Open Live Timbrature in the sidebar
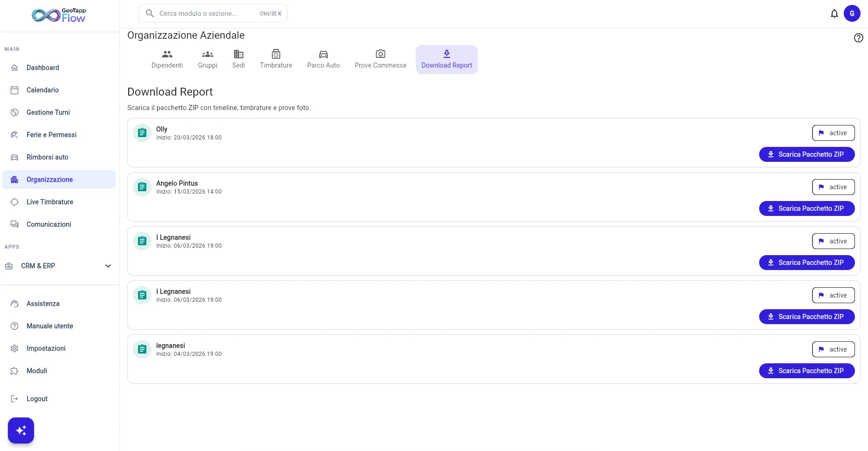Image resolution: width=868 pixels, height=451 pixels. click(x=50, y=202)
